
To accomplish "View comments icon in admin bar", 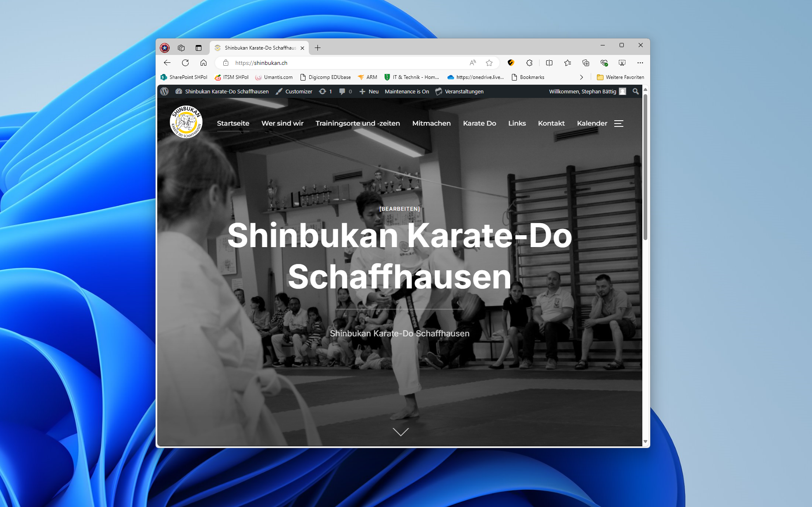I will point(346,91).
